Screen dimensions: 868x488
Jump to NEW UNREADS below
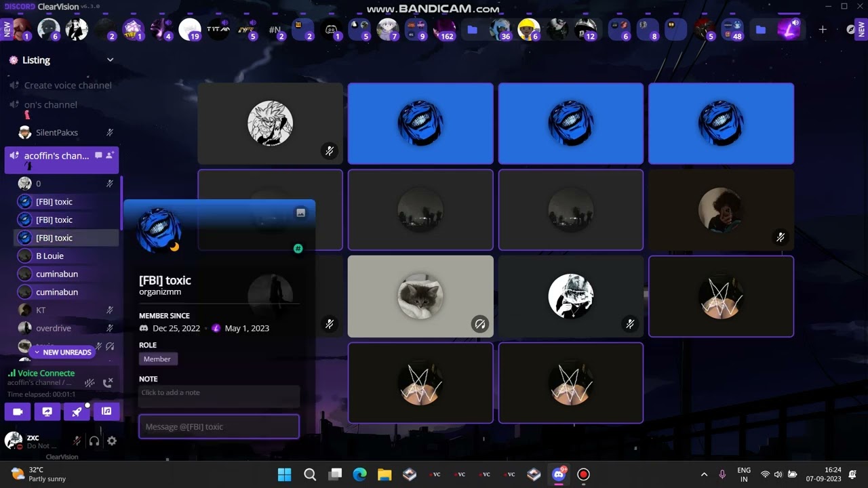62,352
